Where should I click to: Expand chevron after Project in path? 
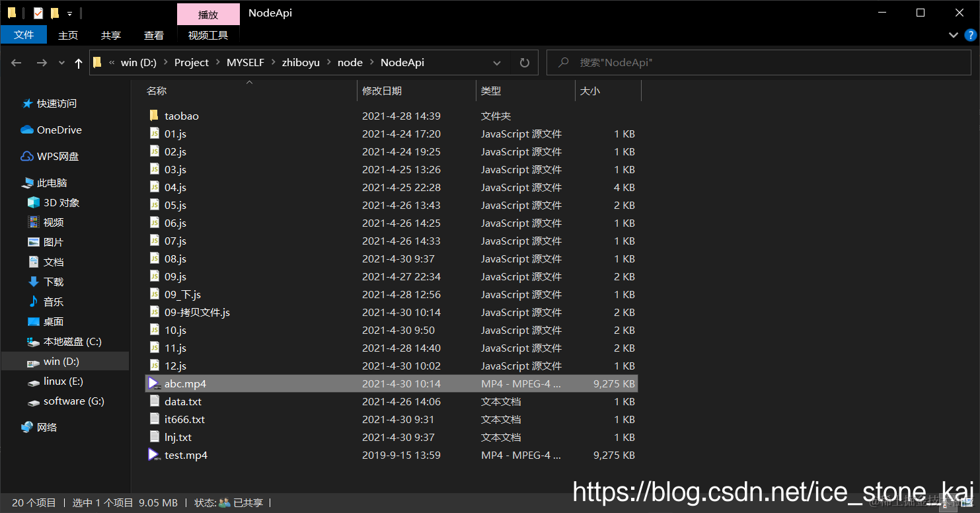217,62
